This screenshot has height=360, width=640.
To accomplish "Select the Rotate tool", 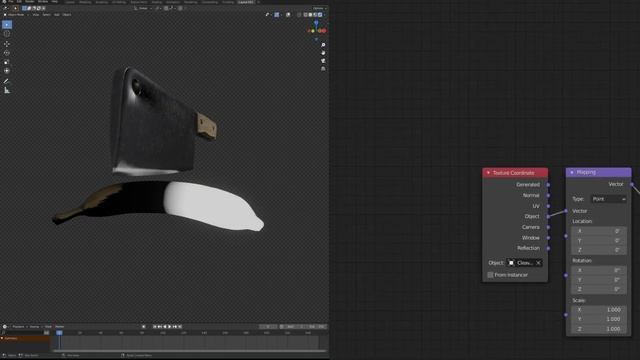I will (x=7, y=53).
